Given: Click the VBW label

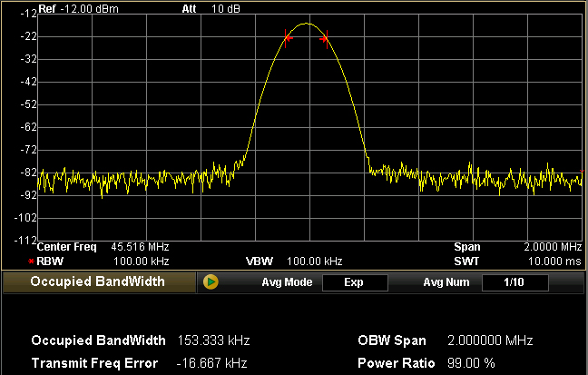Looking at the screenshot, I should [260, 262].
